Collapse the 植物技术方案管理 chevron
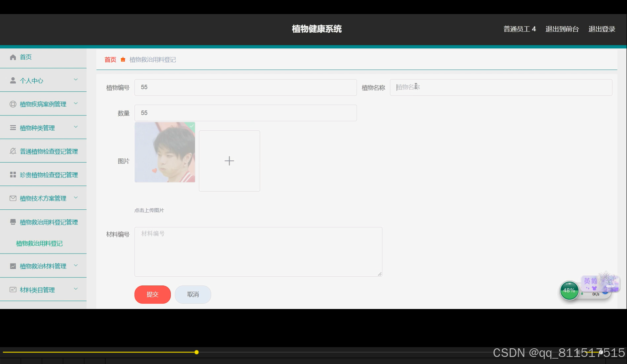The width and height of the screenshot is (627, 364). pos(76,198)
